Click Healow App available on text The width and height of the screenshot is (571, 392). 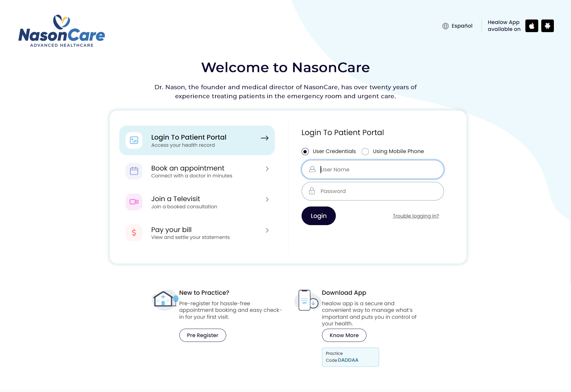tap(504, 26)
